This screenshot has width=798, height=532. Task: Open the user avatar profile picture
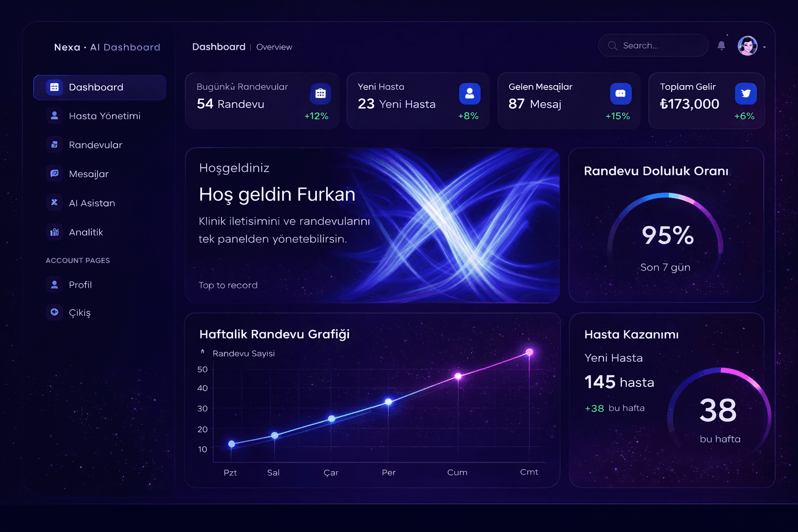point(748,46)
